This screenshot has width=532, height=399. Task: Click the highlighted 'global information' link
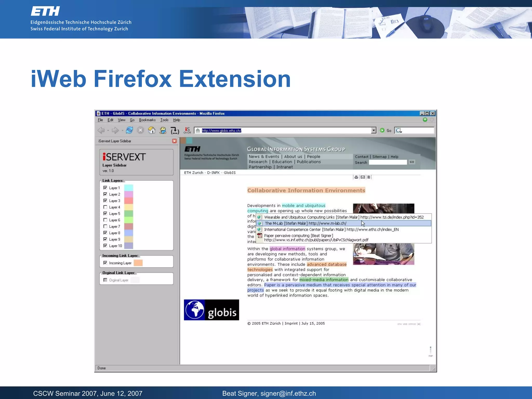pyautogui.click(x=287, y=249)
